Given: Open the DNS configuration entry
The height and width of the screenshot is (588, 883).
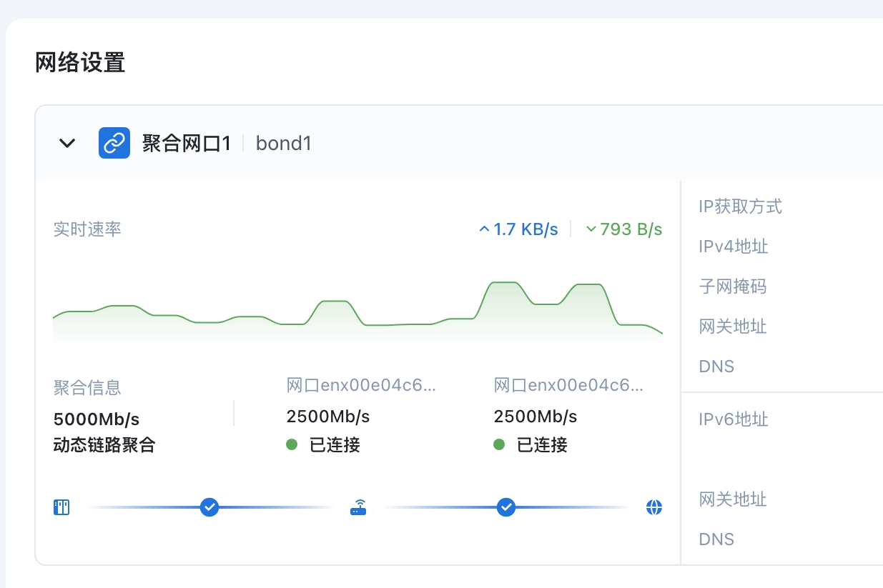Looking at the screenshot, I should (x=716, y=366).
